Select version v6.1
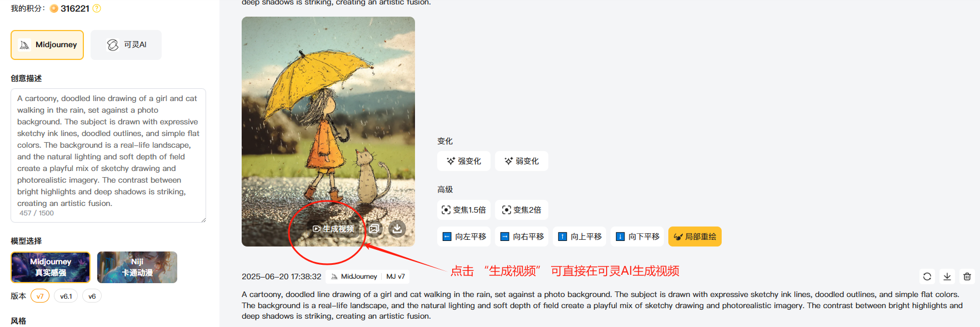Viewport: 980px width, 327px height. point(66,296)
